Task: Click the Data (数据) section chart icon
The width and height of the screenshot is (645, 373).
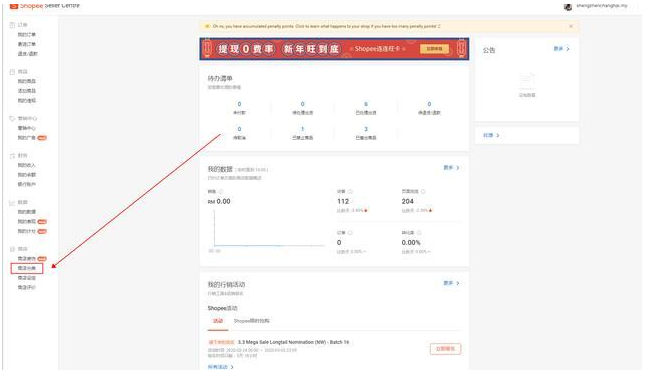Action: pyautogui.click(x=12, y=202)
